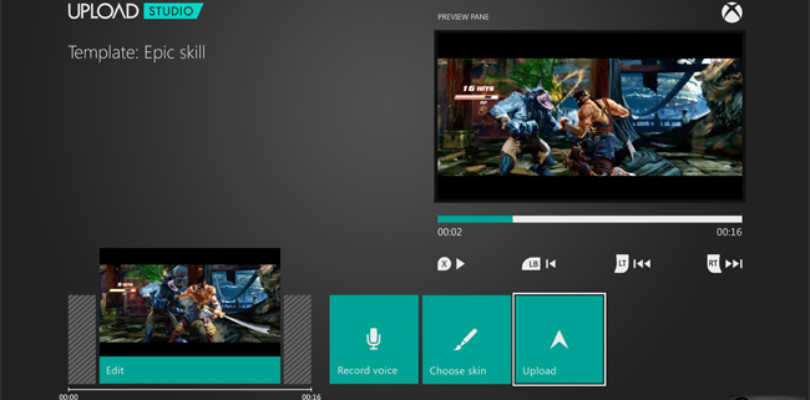Screen dimensions: 810x400
Task: Select the clip thumbnail above Edit
Action: (x=190, y=302)
